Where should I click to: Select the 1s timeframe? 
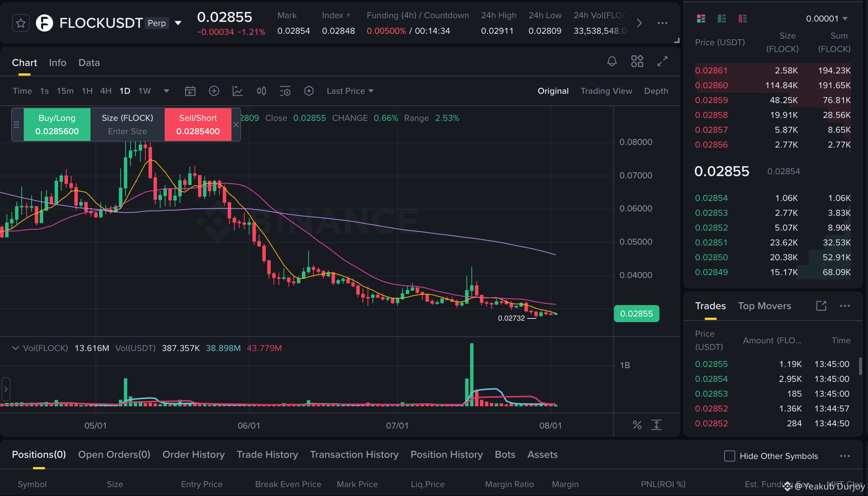[x=45, y=91]
